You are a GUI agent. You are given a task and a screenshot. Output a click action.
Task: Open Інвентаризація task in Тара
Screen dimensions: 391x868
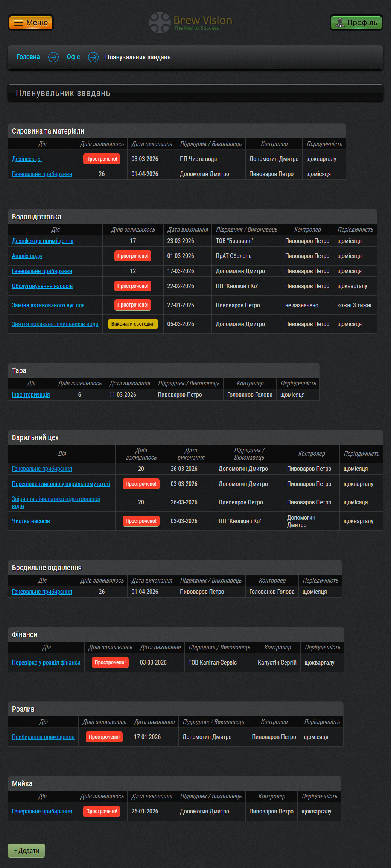31,395
